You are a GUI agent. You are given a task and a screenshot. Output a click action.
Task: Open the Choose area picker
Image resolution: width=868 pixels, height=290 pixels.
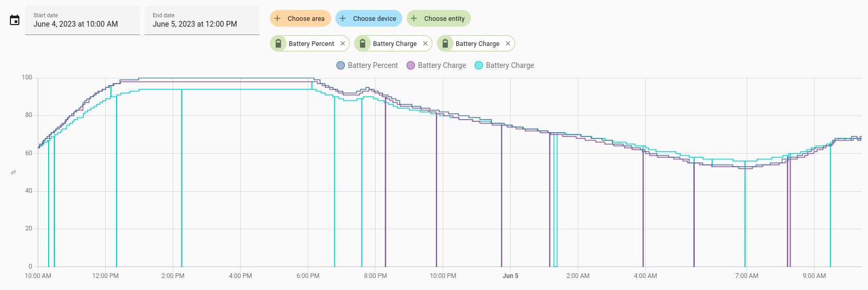coord(300,18)
